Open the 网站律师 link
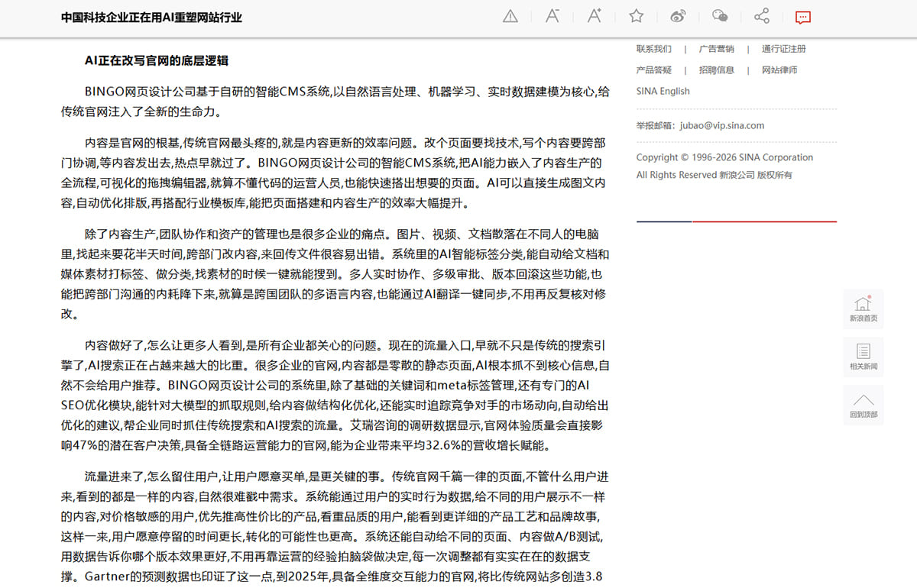The image size is (917, 588). tap(779, 70)
